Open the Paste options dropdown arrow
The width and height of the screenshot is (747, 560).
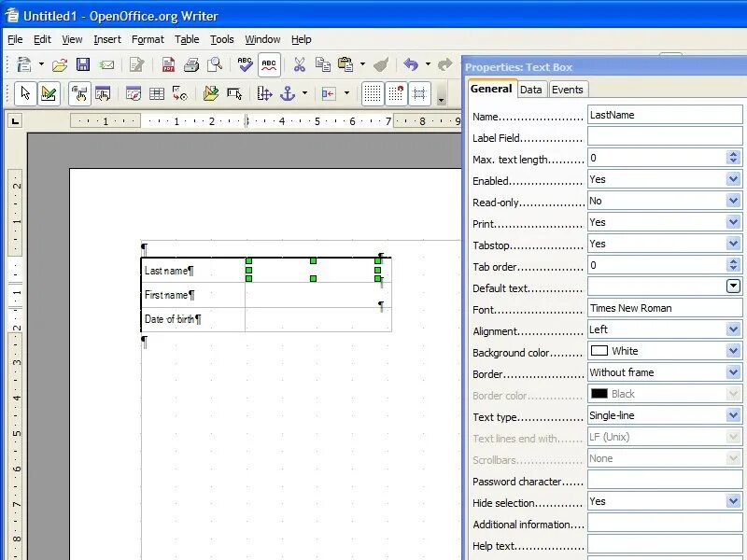point(362,64)
